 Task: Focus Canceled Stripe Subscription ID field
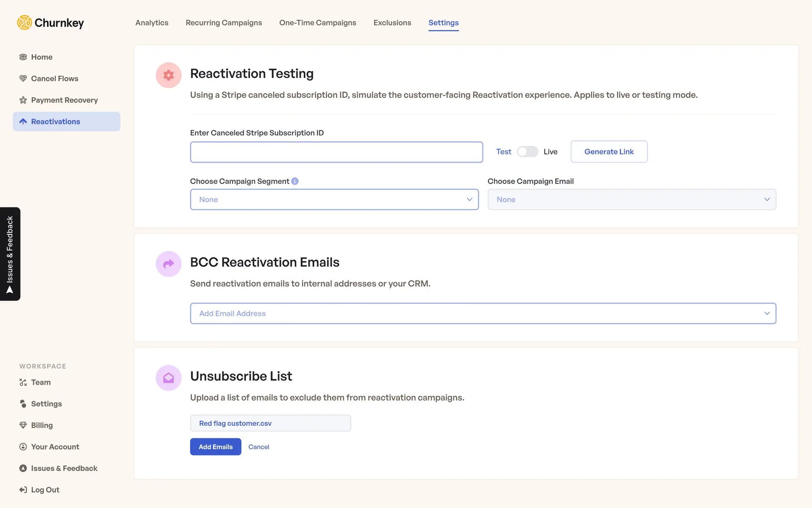336,152
